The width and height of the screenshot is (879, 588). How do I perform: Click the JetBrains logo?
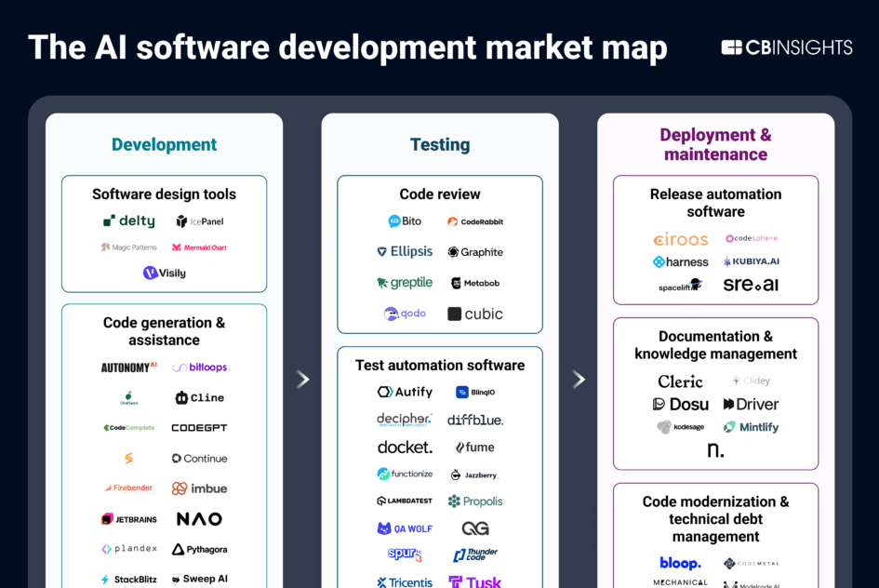click(128, 519)
